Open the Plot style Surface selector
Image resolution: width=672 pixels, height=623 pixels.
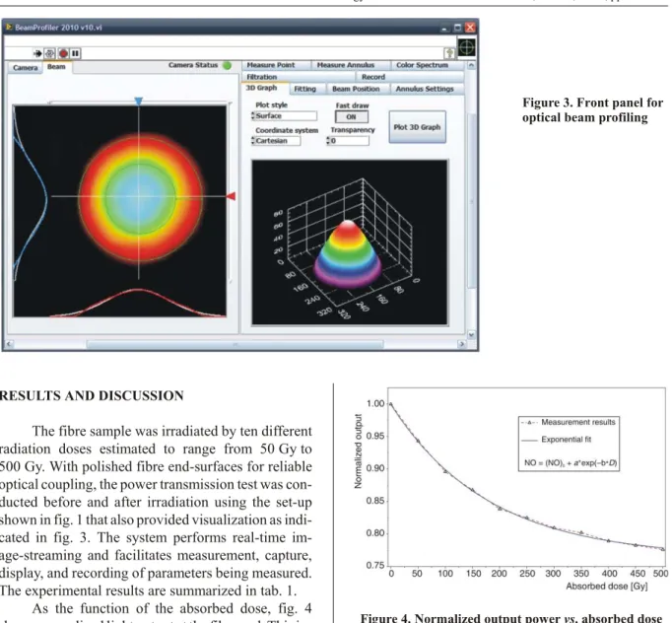(x=287, y=115)
